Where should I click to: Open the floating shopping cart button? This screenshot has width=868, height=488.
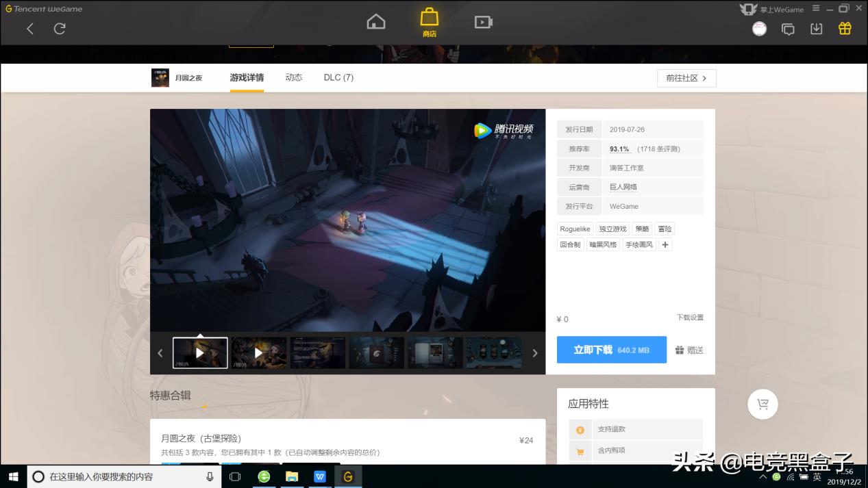pyautogui.click(x=762, y=404)
